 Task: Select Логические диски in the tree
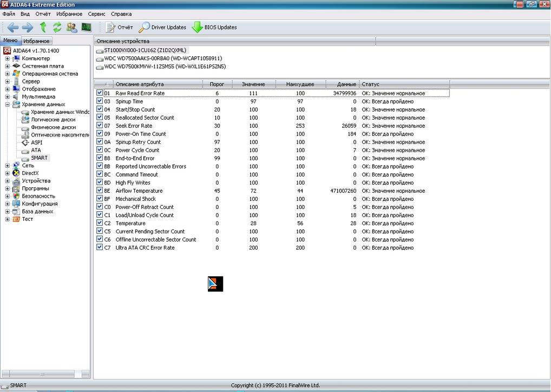coord(53,120)
